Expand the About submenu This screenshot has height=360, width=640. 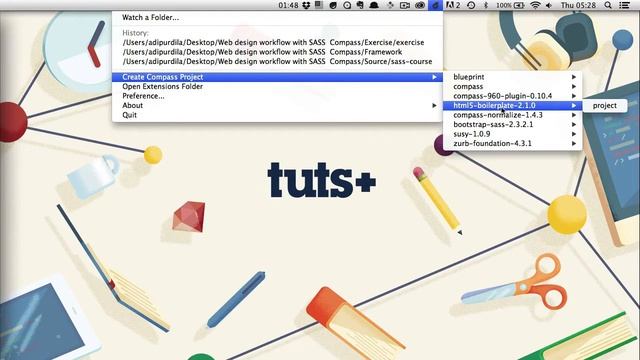coord(277,105)
